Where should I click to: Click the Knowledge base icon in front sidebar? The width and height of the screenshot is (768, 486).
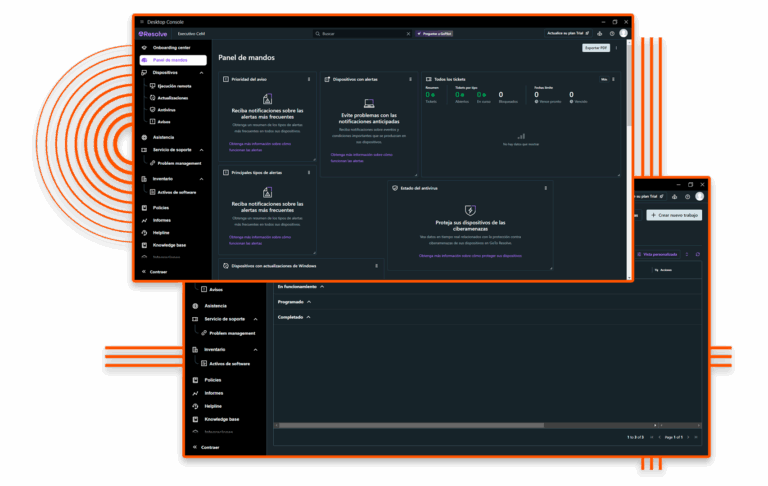tap(144, 244)
